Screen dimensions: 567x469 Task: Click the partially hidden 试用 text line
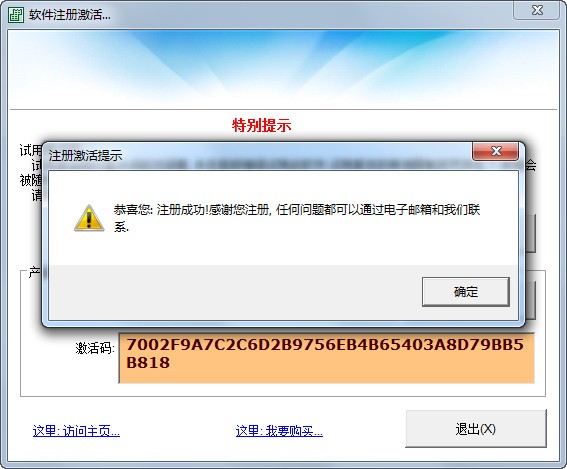[30, 150]
